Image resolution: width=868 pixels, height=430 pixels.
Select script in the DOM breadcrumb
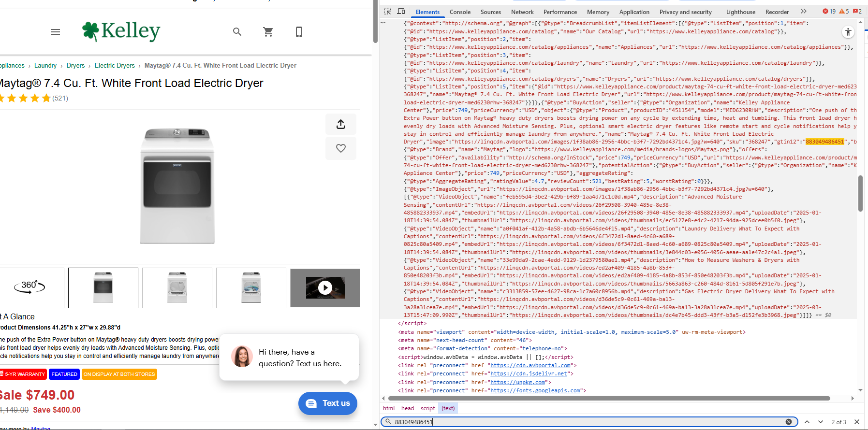point(428,409)
